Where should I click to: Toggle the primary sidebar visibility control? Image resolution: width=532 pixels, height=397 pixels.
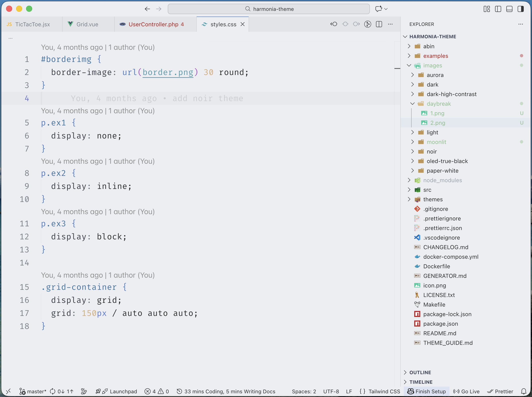498,9
